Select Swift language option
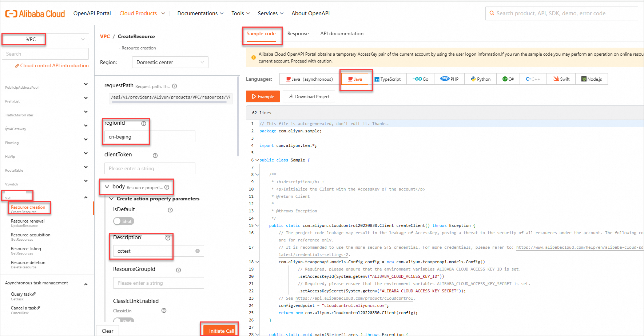 coord(561,79)
